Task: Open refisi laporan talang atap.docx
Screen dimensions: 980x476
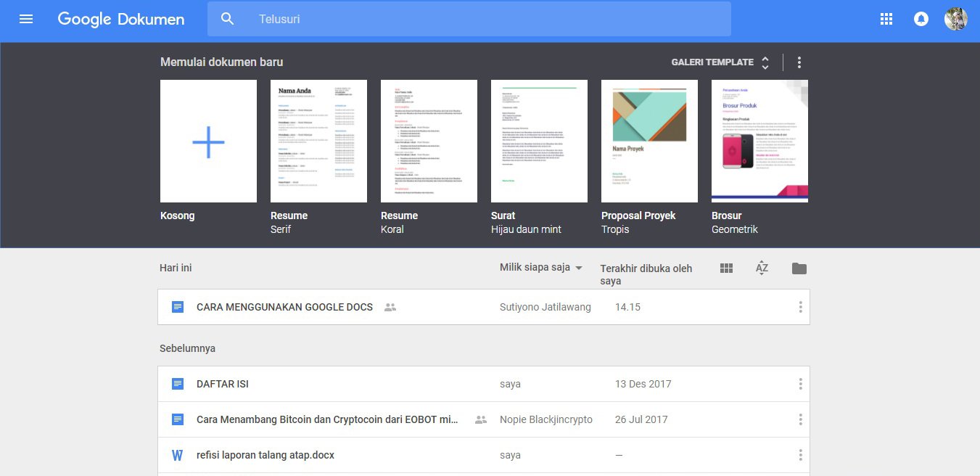Action: [x=265, y=455]
